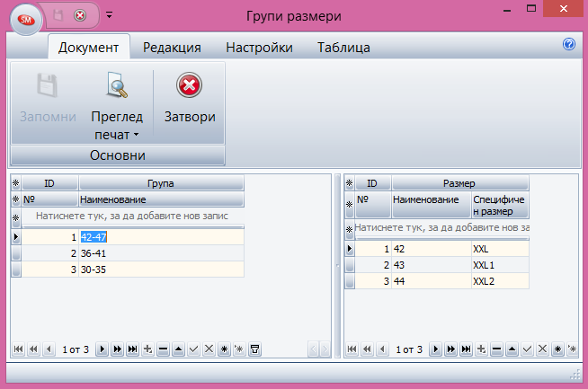Sort by Наименование in Група table
The height and width of the screenshot is (389, 588).
click(x=161, y=199)
